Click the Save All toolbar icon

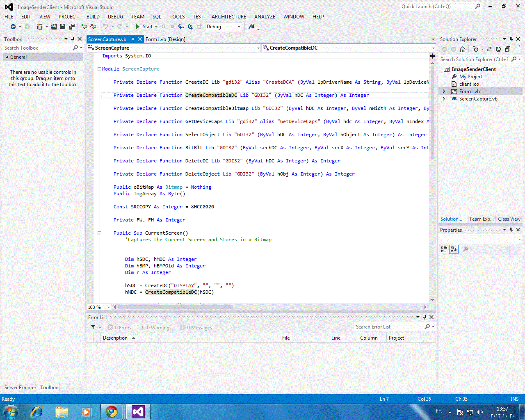pos(72,27)
